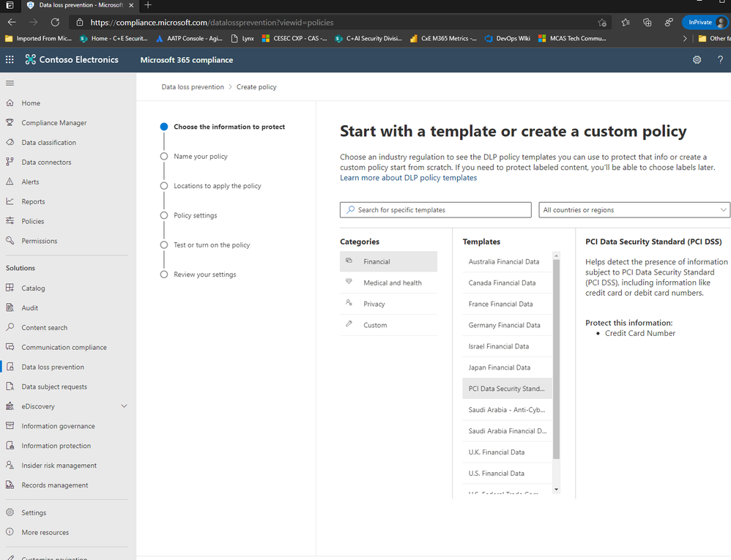
Task: Go to Data loss prevention breadcrumb
Action: pos(193,87)
